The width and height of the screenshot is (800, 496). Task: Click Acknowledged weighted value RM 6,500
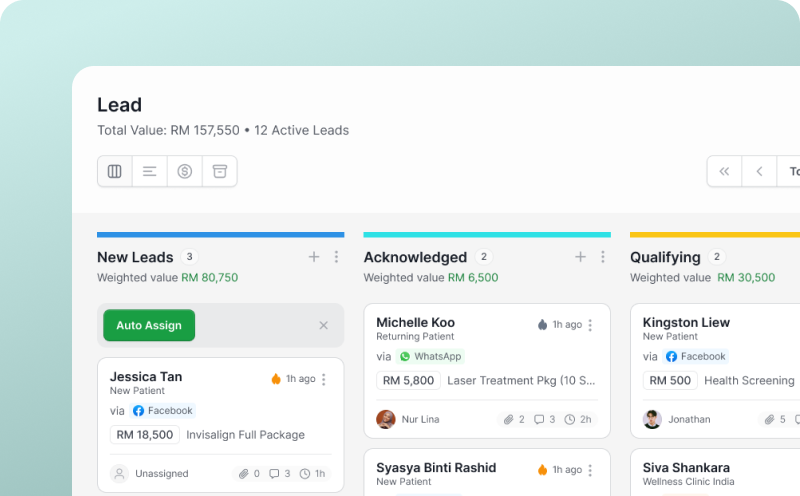click(473, 278)
